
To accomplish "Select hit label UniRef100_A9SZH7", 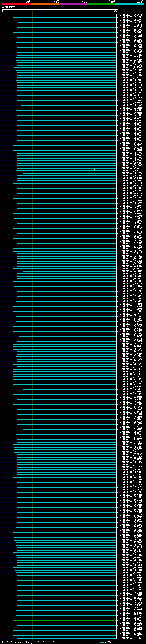I will coord(131,70).
